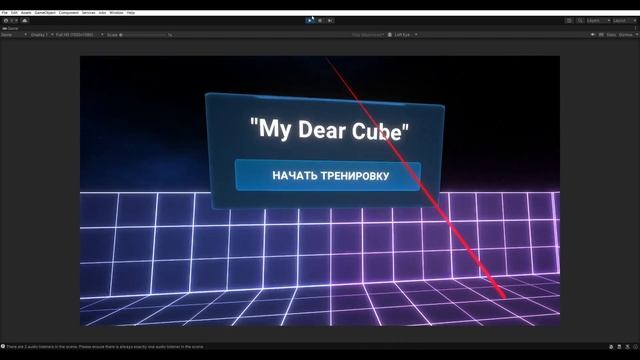
Task: Open the Full HD resolution dropdown
Action: pos(79,35)
